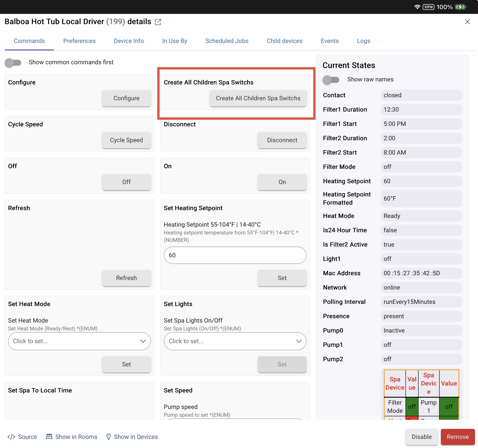Image resolution: width=478 pixels, height=448 pixels.
Task: Click the Heating Setpoint number field
Action: [x=235, y=255]
